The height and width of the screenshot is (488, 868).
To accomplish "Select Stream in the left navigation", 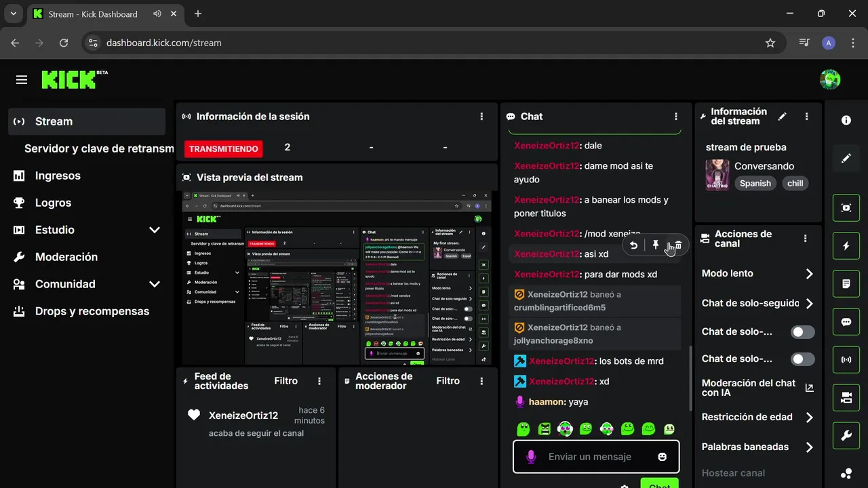I will (x=87, y=121).
